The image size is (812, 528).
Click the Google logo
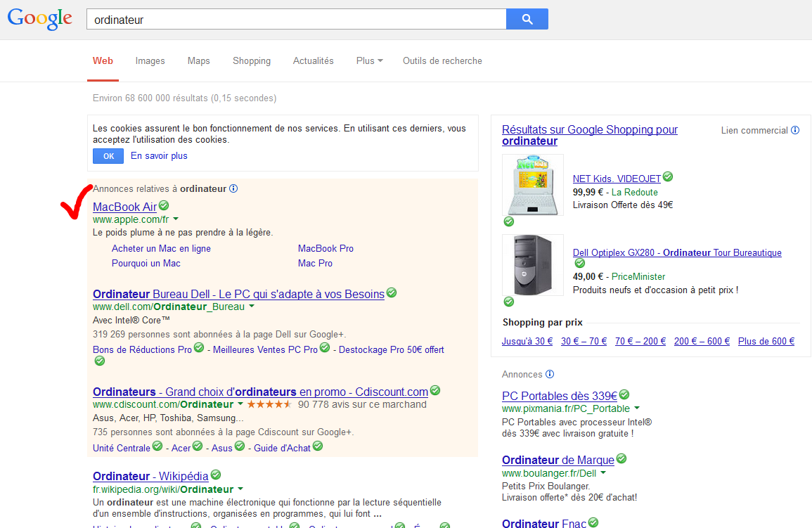point(40,19)
